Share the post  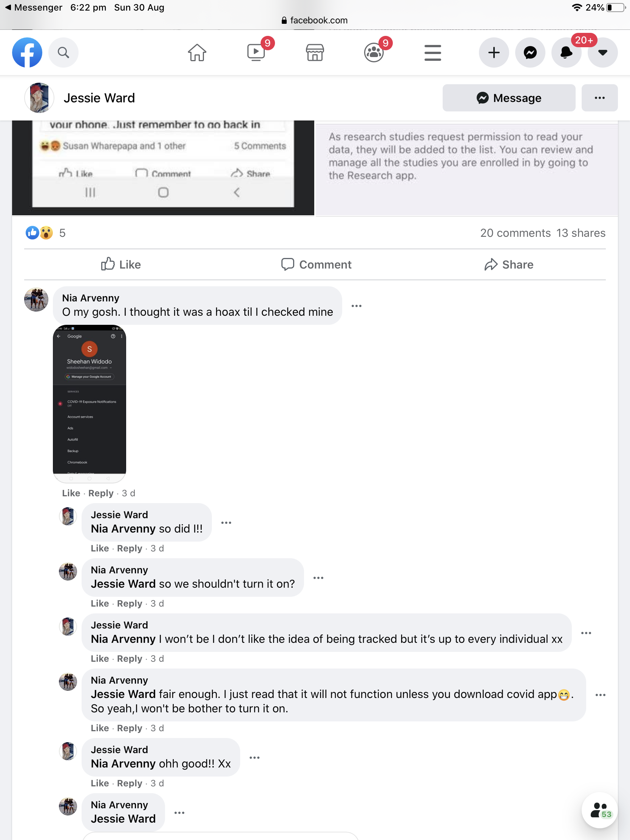click(x=509, y=264)
